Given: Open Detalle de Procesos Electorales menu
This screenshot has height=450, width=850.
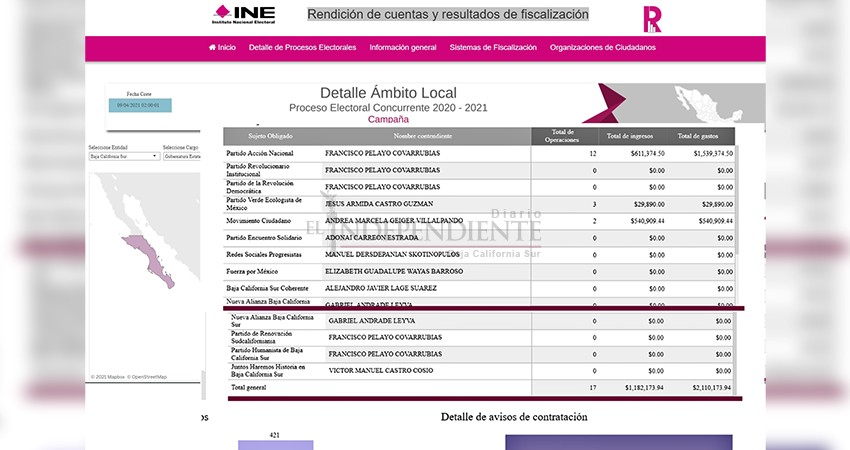Looking at the screenshot, I should pyautogui.click(x=302, y=48).
